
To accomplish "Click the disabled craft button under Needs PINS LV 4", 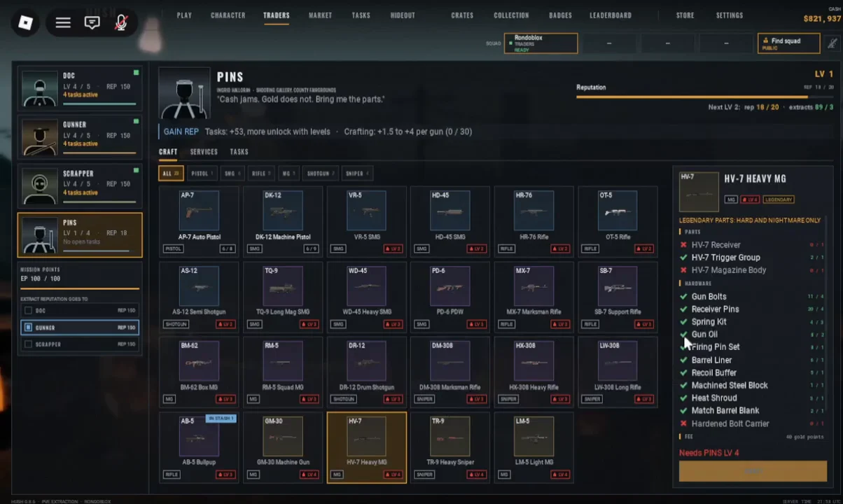I will [753, 471].
